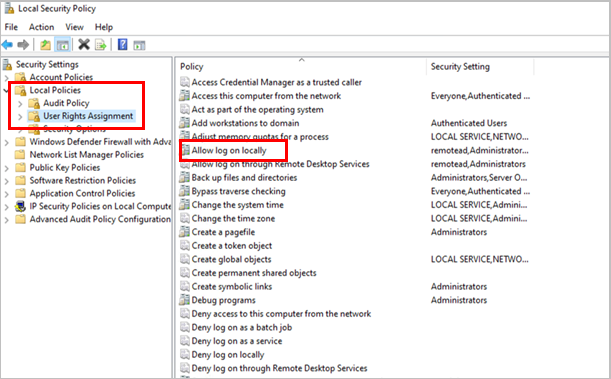The image size is (611, 379).
Task: Click the Account Policies folder icon
Action: point(21,77)
